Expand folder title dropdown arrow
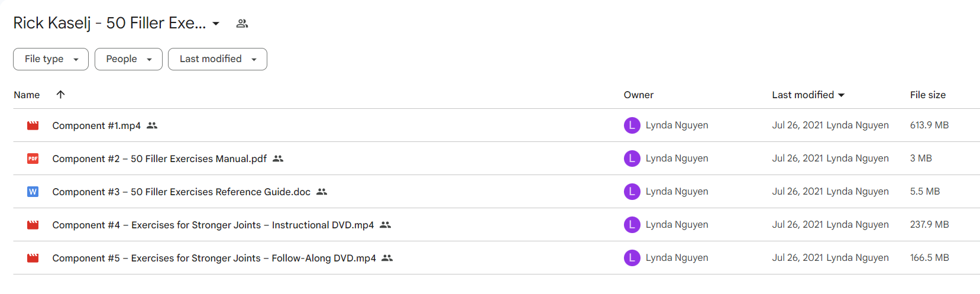980x294 pixels. coord(216,24)
